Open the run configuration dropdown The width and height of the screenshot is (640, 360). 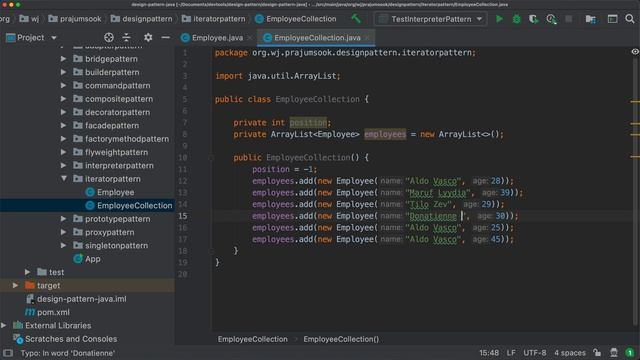[x=431, y=19]
